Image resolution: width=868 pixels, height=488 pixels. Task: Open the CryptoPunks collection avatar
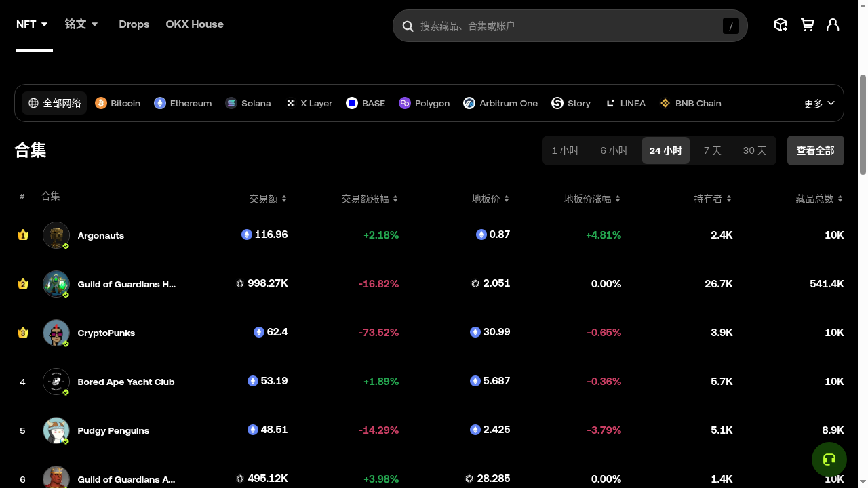[x=56, y=333]
